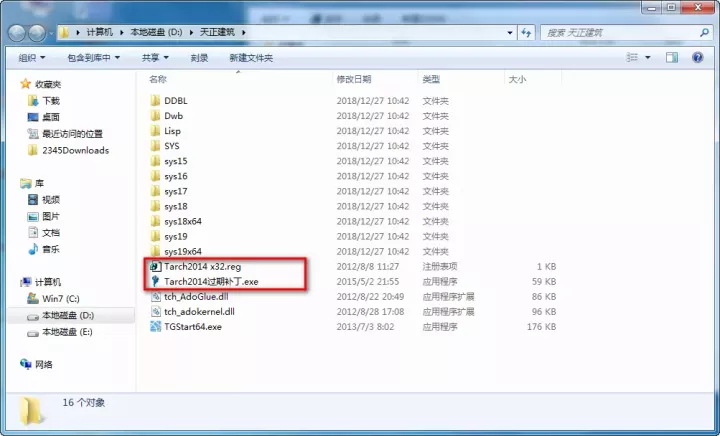Open 2345Downloads in favorites sidebar
Screen dimensions: 720x436
coord(75,151)
